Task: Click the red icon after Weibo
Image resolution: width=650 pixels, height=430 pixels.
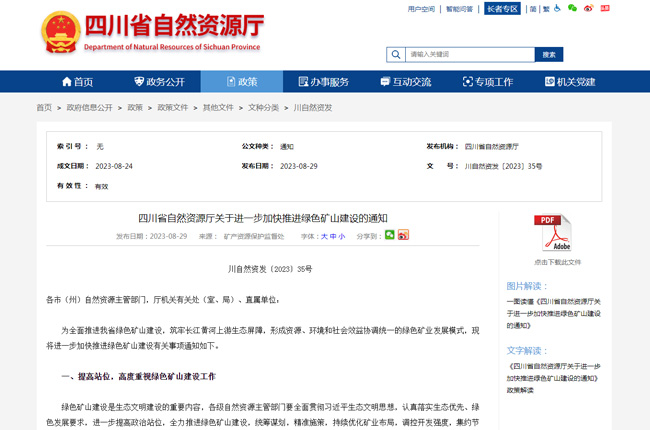Action: click(x=603, y=9)
